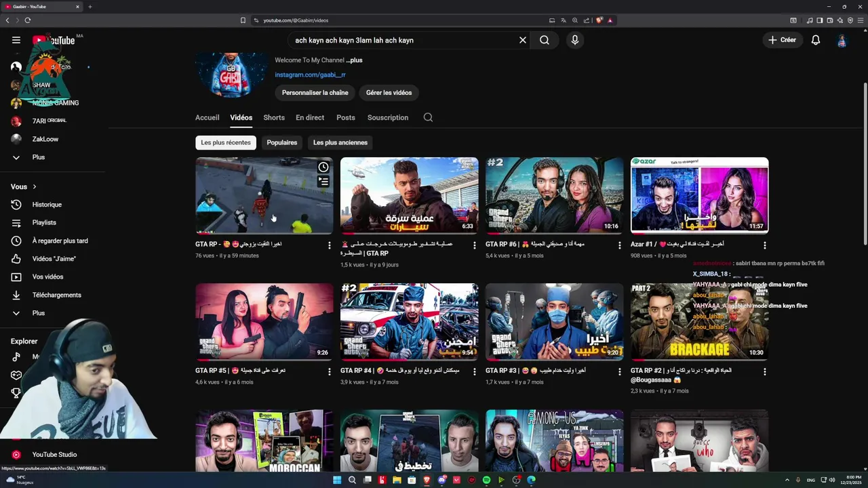Viewport: 868px width, 488px height.
Task: Click Personnaliser la chaîne button
Action: pyautogui.click(x=315, y=93)
